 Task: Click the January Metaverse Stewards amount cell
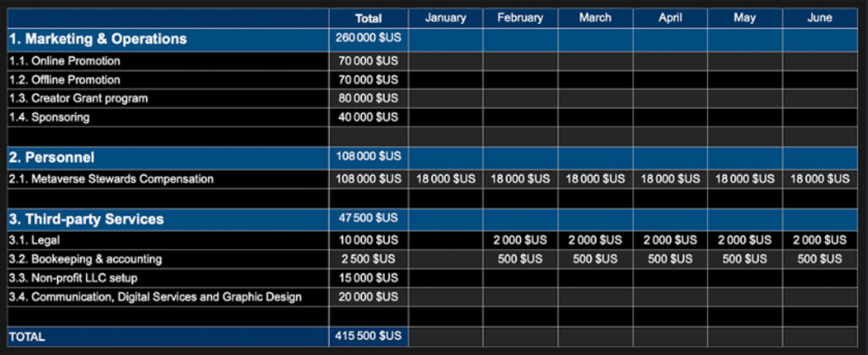point(446,179)
